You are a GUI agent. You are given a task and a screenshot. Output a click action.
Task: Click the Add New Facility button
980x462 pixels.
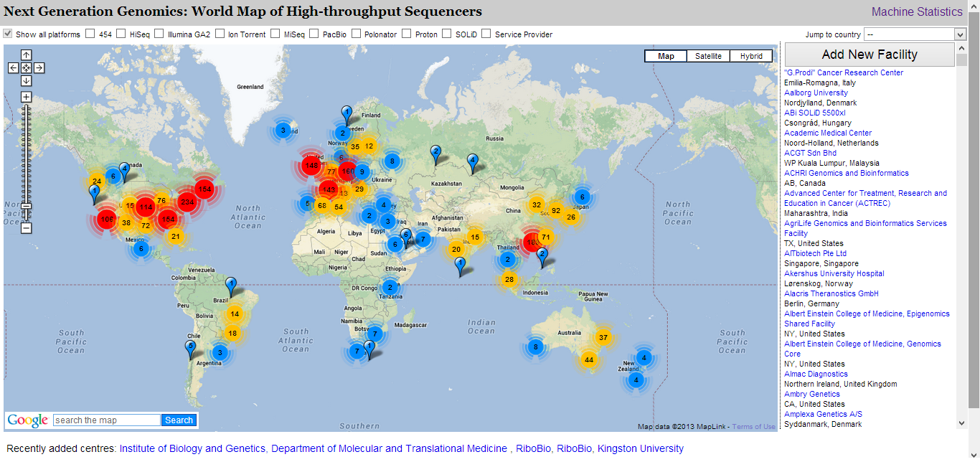click(869, 55)
